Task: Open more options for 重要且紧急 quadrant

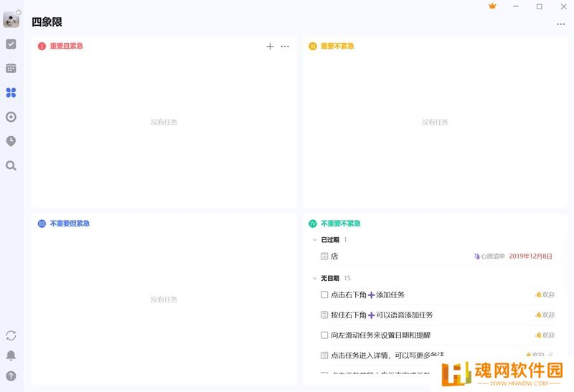Action: [x=285, y=47]
